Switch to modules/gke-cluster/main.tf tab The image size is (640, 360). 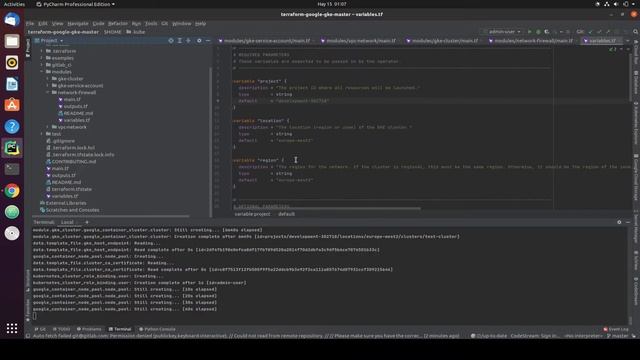(x=442, y=41)
